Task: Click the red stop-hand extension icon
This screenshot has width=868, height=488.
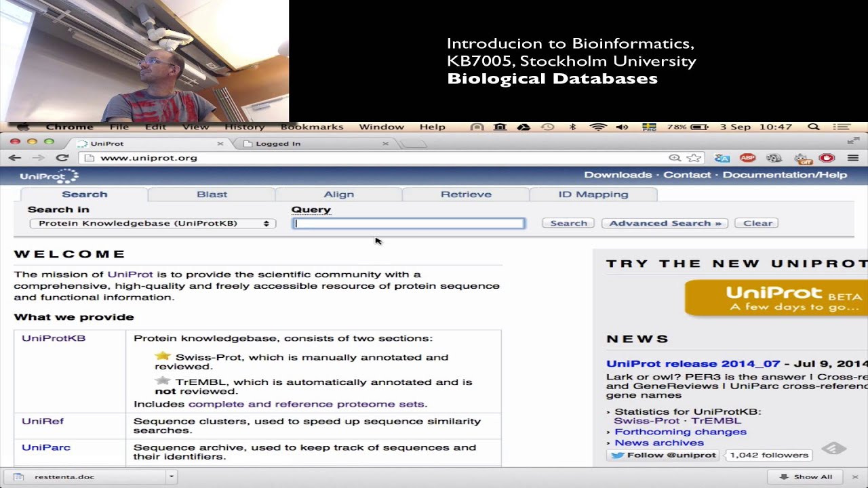Action: pyautogui.click(x=827, y=158)
